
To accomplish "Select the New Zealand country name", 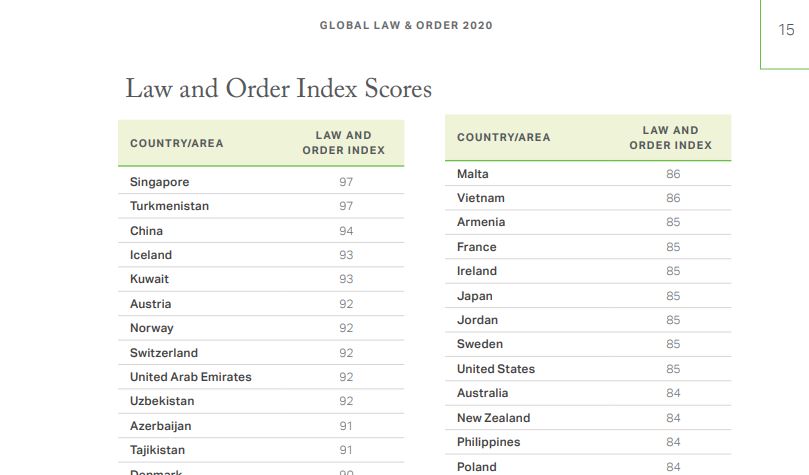I will click(x=494, y=418).
